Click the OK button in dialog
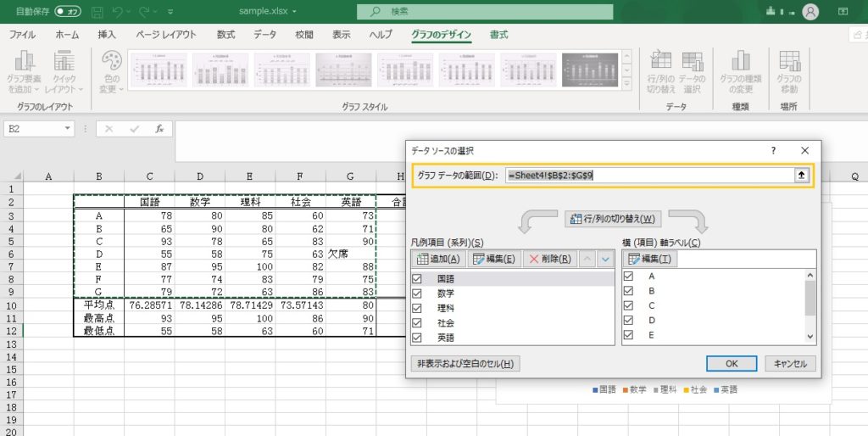This screenshot has width=868, height=436. [732, 363]
